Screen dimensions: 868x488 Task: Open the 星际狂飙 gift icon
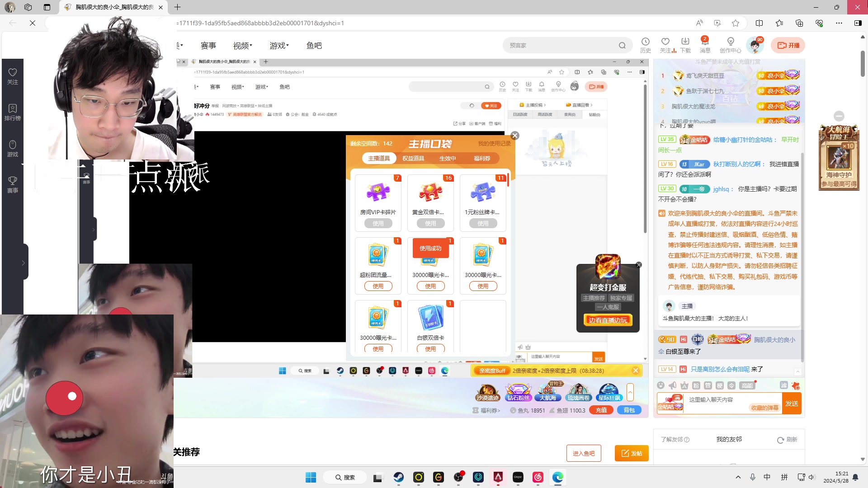click(x=609, y=392)
